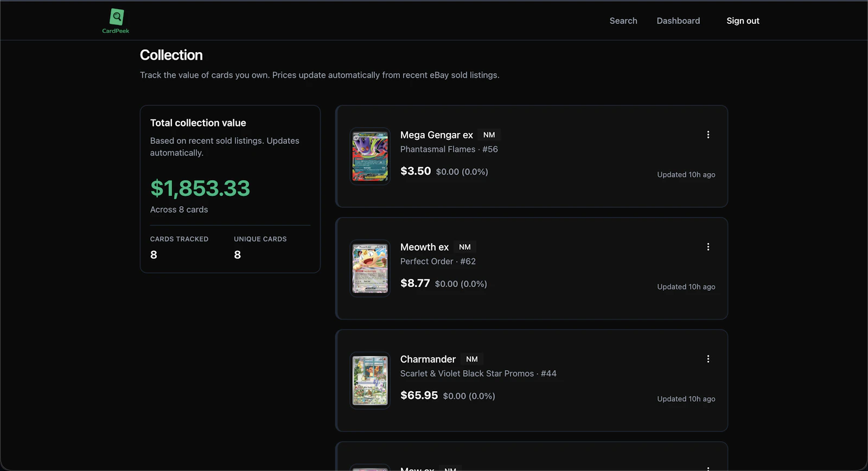This screenshot has height=471, width=868.
Task: Click the $65.95 price of Charmander
Action: tap(419, 396)
